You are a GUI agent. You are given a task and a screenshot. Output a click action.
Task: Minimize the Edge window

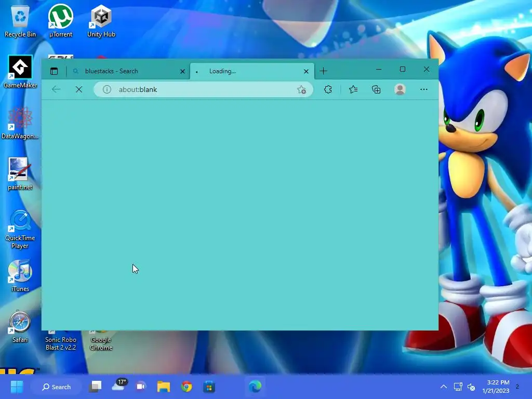tap(379, 69)
